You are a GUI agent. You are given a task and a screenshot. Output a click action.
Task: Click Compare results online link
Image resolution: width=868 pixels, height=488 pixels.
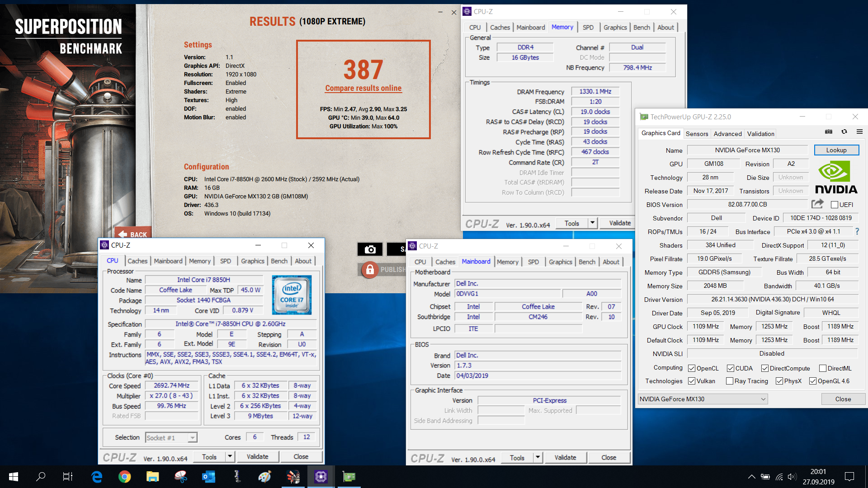click(363, 88)
